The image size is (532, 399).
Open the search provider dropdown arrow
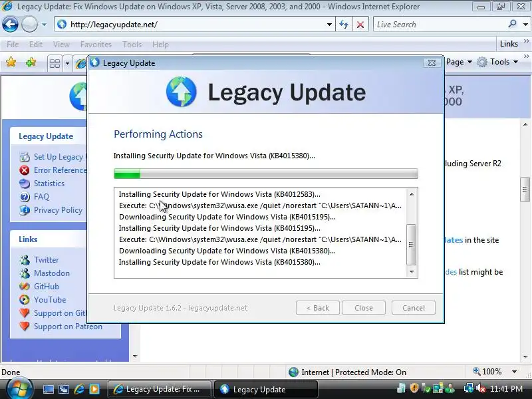[525, 25]
